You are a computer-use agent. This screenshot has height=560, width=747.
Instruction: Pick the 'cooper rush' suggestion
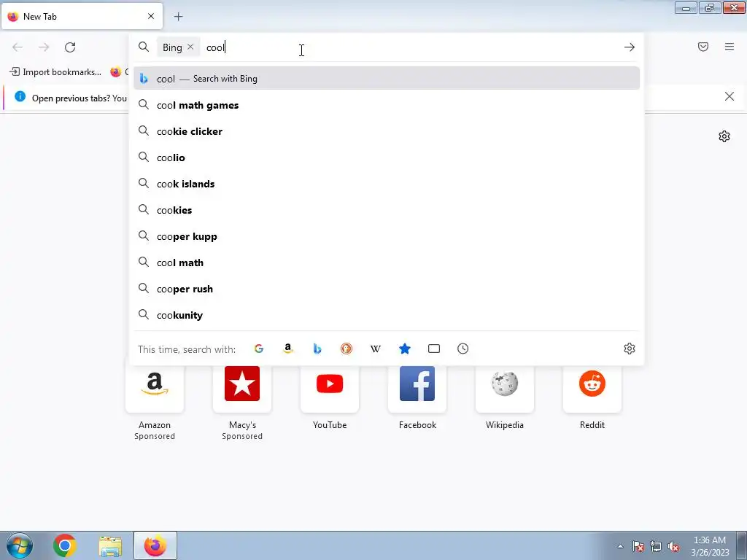387,289
